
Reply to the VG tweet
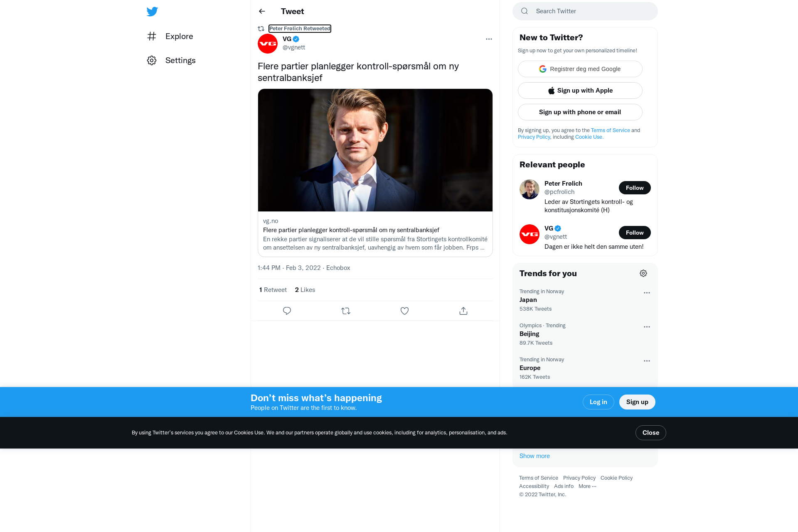[287, 311]
